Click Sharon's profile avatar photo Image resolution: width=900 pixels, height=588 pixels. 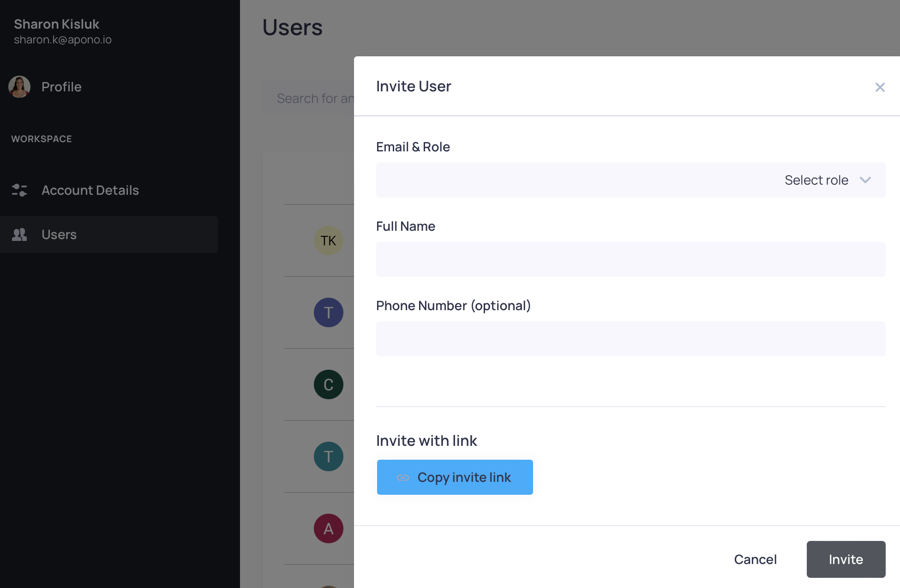pos(19,87)
